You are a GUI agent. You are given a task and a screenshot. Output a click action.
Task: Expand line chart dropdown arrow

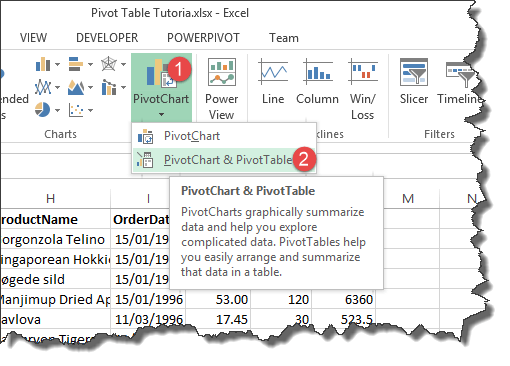57,87
